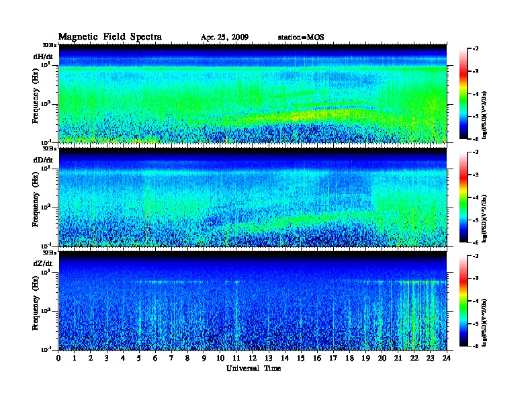Click the 32Hz label atop the dZ/dt panel
Image resolution: width=532 pixels, height=411 pixels.
click(50, 253)
